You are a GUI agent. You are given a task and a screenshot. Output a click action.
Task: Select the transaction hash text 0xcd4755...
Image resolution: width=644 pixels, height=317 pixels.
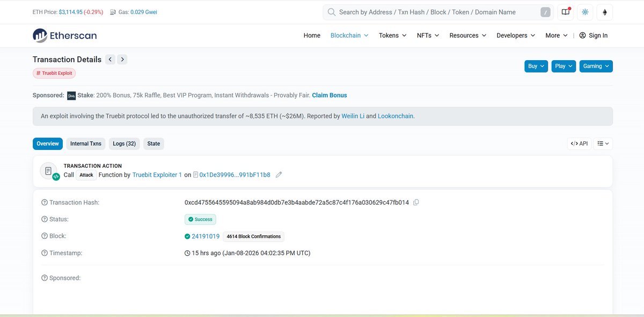(x=297, y=203)
